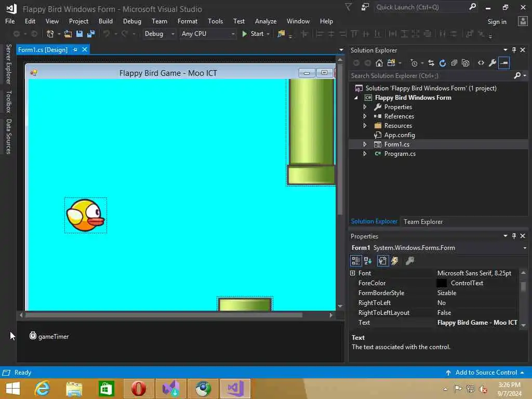Open the Any CPU platform dropdown
Image resolution: width=532 pixels, height=399 pixels.
point(208,34)
